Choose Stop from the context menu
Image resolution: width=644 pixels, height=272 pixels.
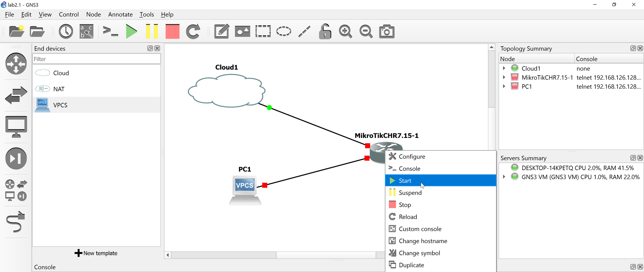point(440,205)
